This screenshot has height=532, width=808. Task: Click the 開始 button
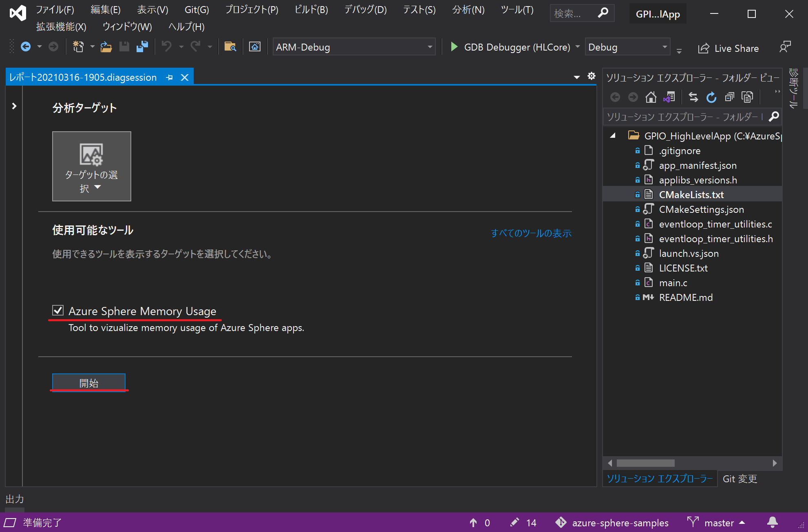pyautogui.click(x=88, y=383)
